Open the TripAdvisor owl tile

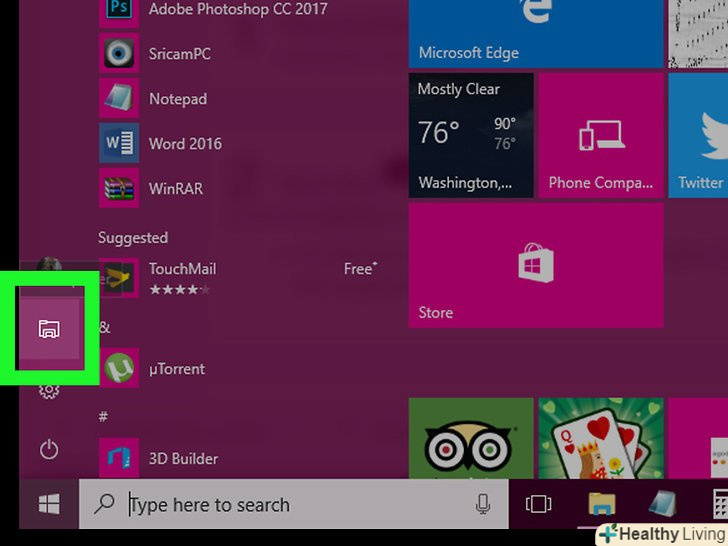pyautogui.click(x=471, y=438)
